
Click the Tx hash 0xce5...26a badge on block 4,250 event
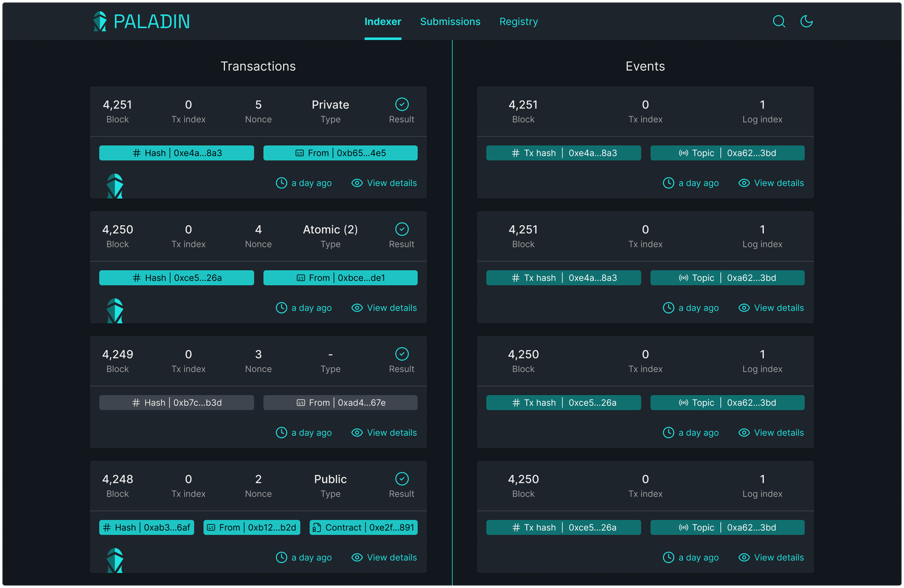(563, 402)
